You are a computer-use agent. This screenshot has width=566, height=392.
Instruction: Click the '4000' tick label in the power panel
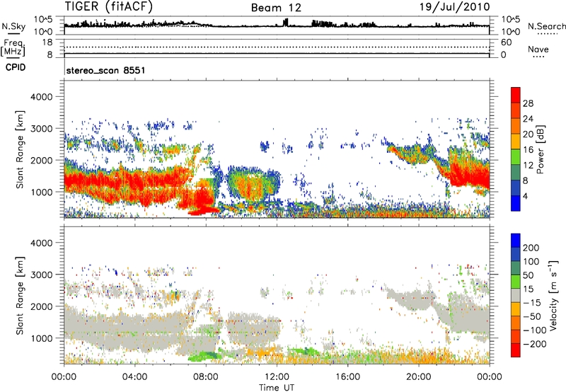click(41, 97)
